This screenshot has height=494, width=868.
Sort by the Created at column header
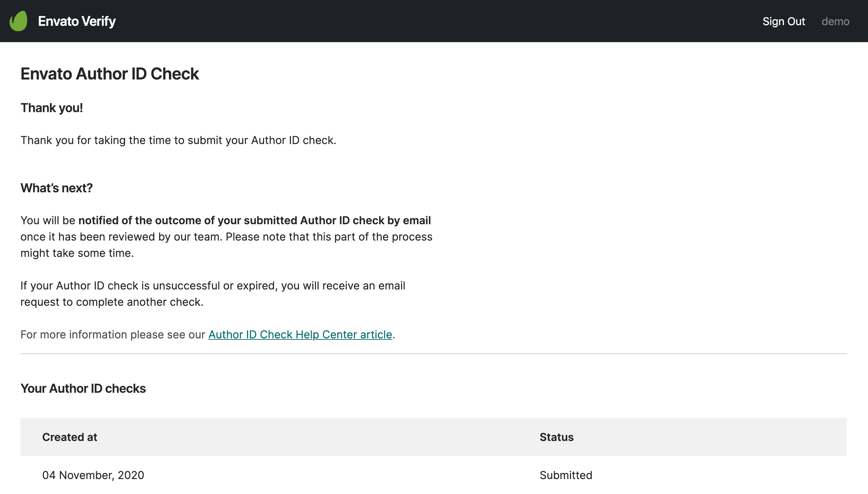[x=69, y=437]
